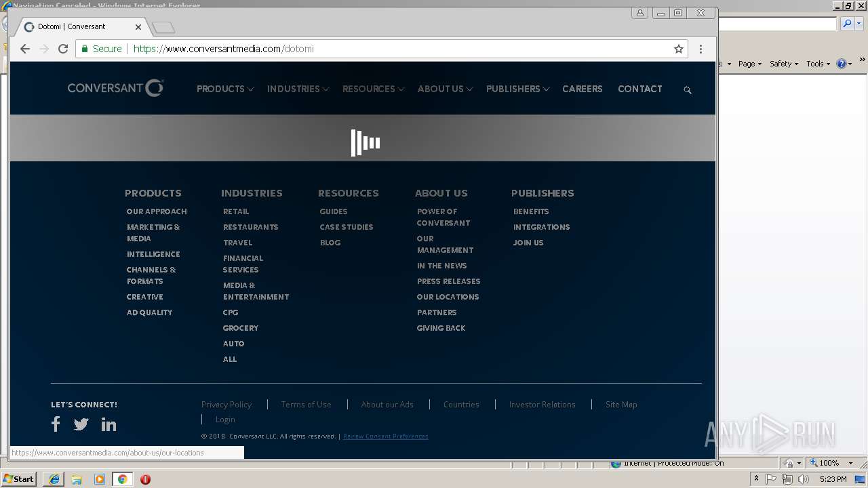Image resolution: width=868 pixels, height=488 pixels.
Task: Show hidden tray icons arrow
Action: point(756,479)
